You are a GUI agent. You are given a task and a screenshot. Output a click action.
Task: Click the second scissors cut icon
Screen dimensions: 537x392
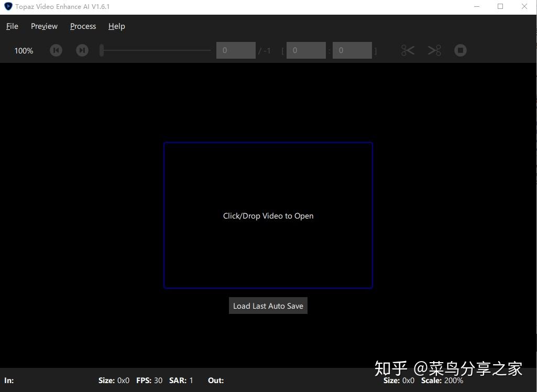(434, 50)
